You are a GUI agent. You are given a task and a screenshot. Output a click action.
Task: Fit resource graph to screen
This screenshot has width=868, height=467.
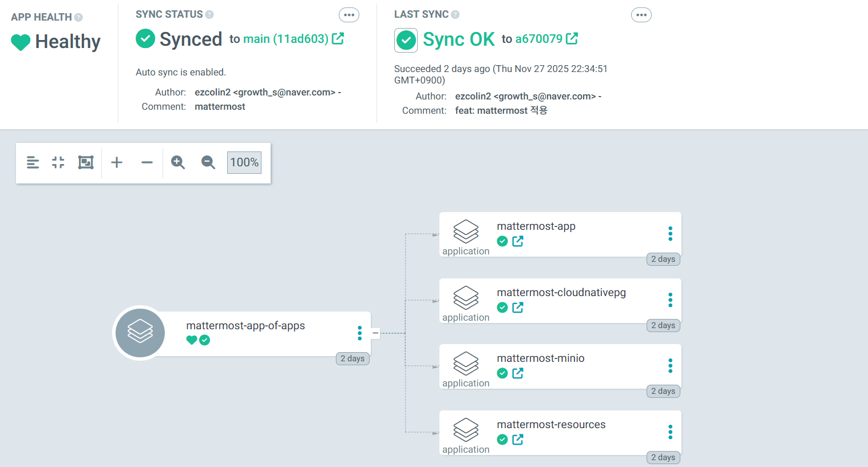tap(86, 162)
